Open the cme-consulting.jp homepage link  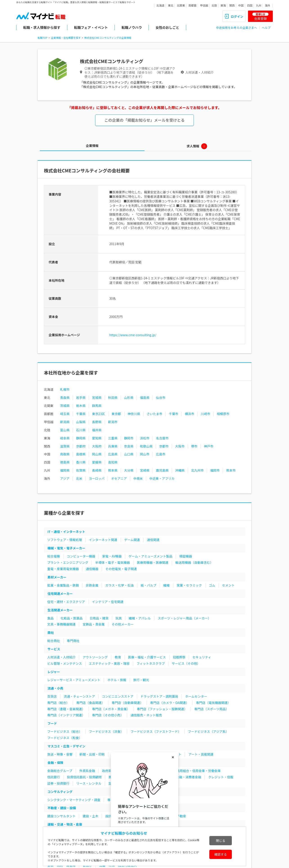(133, 335)
